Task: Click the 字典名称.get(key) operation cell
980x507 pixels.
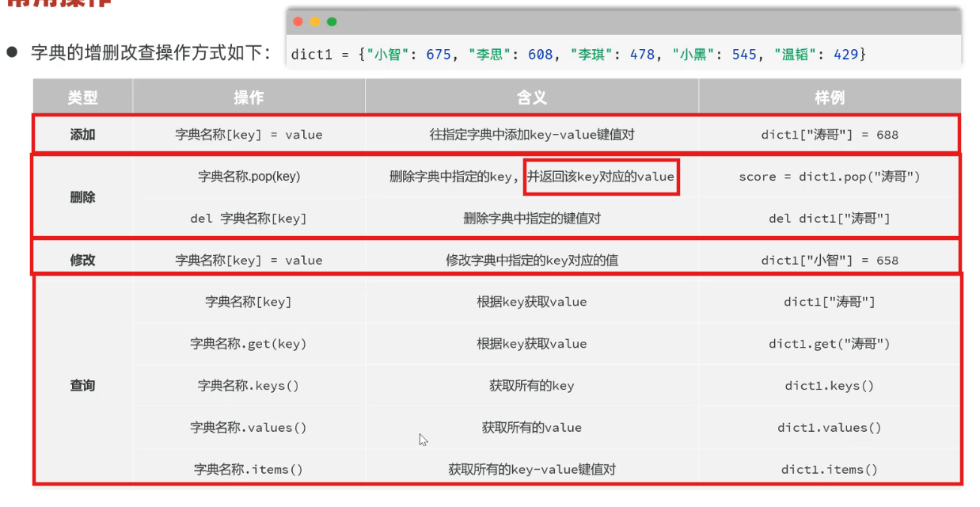Action: click(x=249, y=344)
